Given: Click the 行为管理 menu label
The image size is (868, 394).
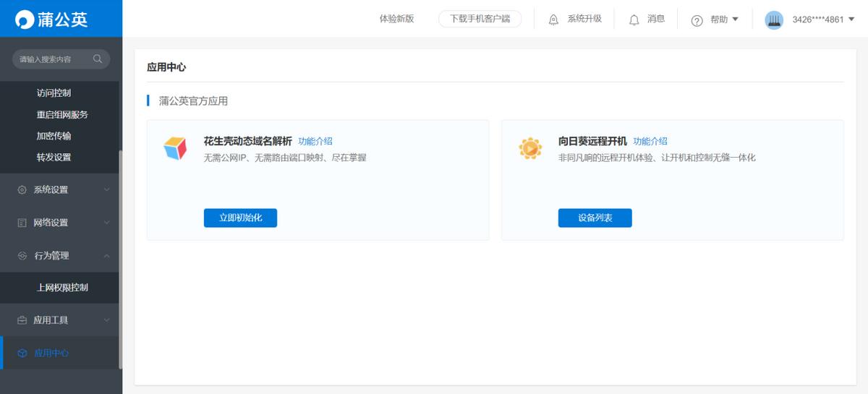Looking at the screenshot, I should [51, 255].
